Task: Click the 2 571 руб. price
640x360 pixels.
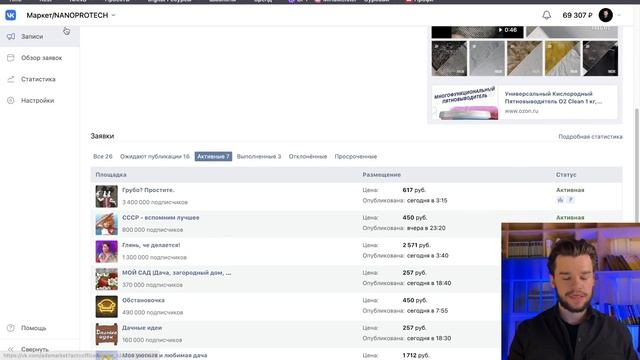Action: click(x=416, y=245)
